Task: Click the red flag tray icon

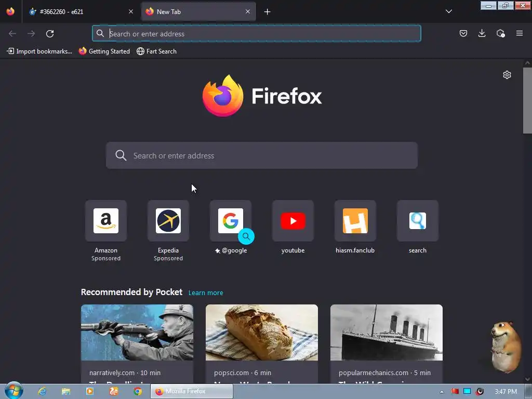Action: coord(455,391)
